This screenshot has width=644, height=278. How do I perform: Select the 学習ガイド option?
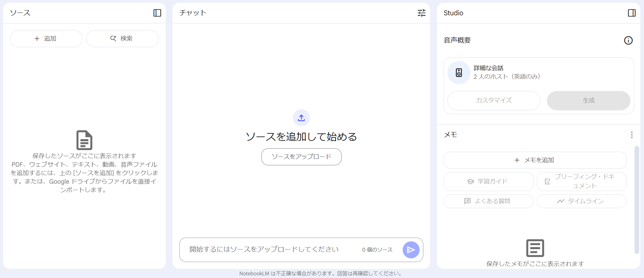pyautogui.click(x=488, y=182)
